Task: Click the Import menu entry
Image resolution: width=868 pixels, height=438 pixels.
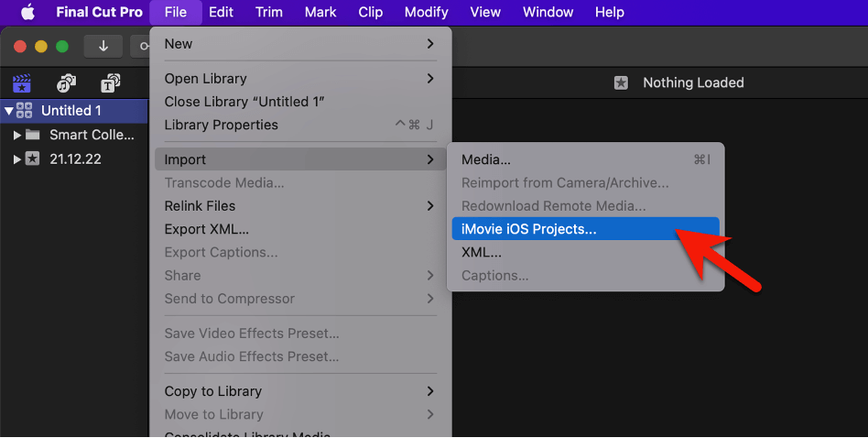Action: tap(300, 159)
